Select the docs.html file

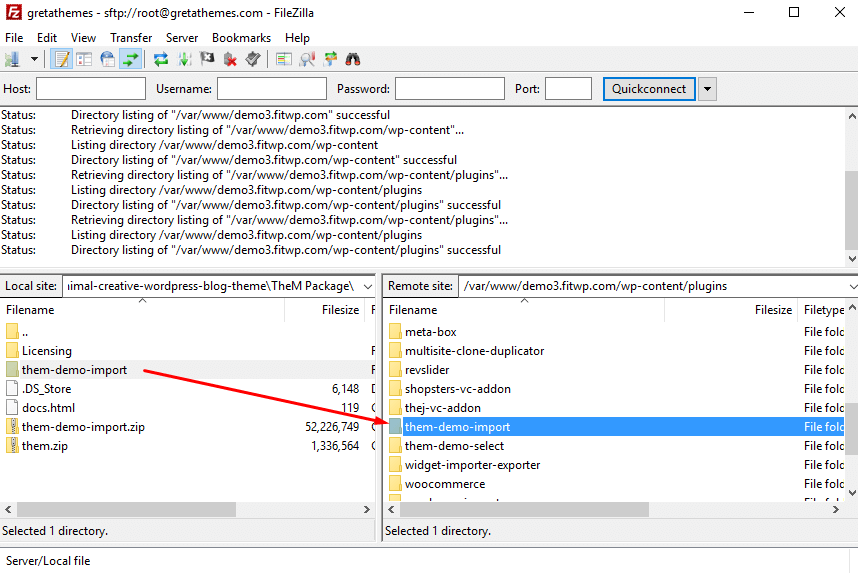186,408
